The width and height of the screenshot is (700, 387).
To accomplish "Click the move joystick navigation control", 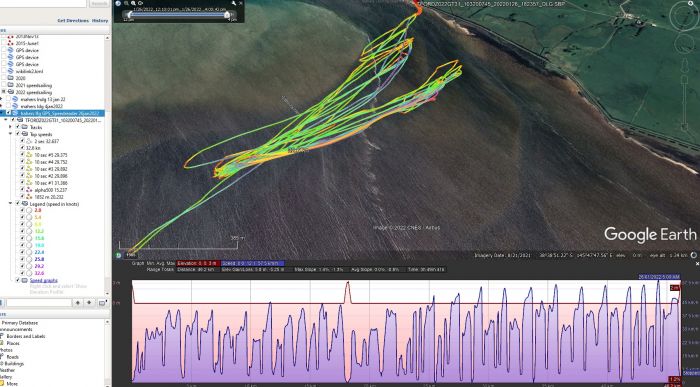I will 684,44.
